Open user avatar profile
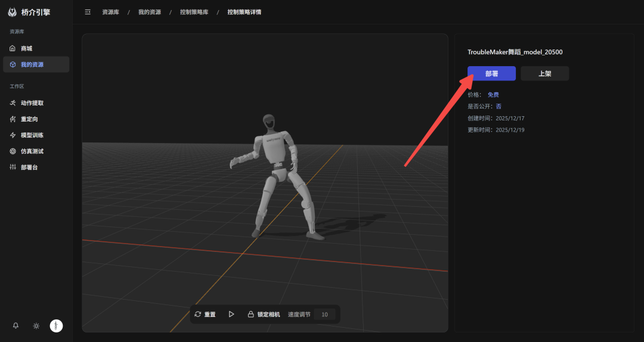The width and height of the screenshot is (644, 342). 56,326
